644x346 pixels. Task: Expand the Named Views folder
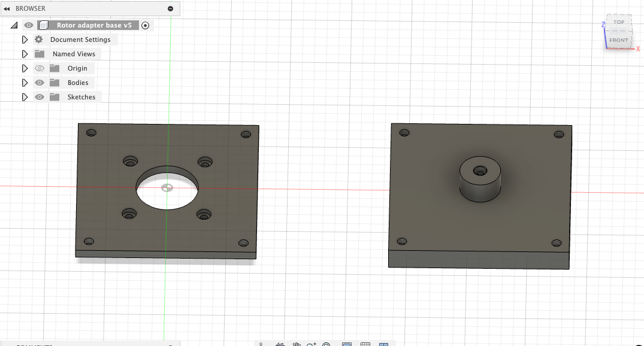[x=25, y=54]
